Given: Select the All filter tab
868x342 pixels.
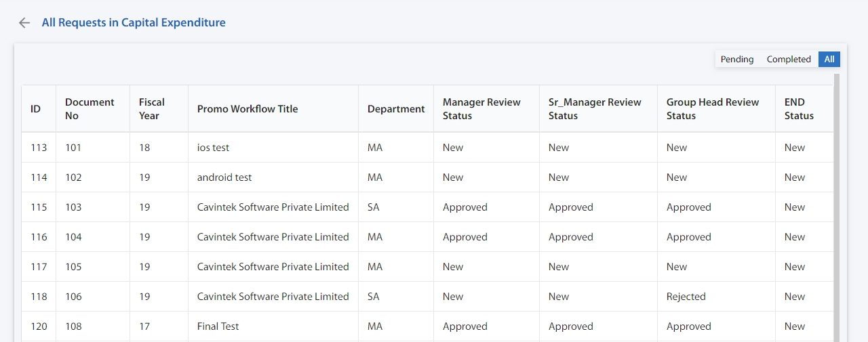Looking at the screenshot, I should point(829,59).
